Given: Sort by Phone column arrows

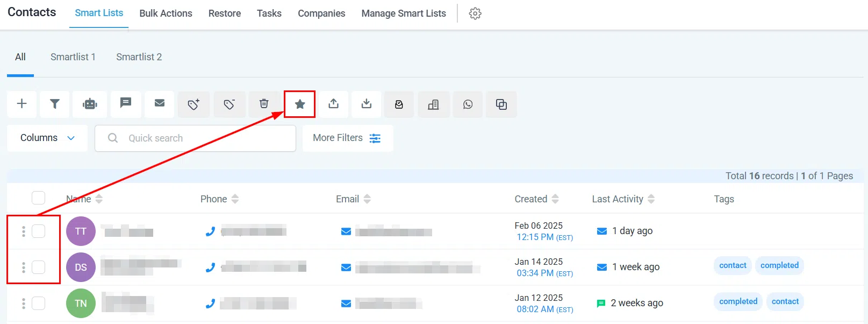Looking at the screenshot, I should click(235, 199).
